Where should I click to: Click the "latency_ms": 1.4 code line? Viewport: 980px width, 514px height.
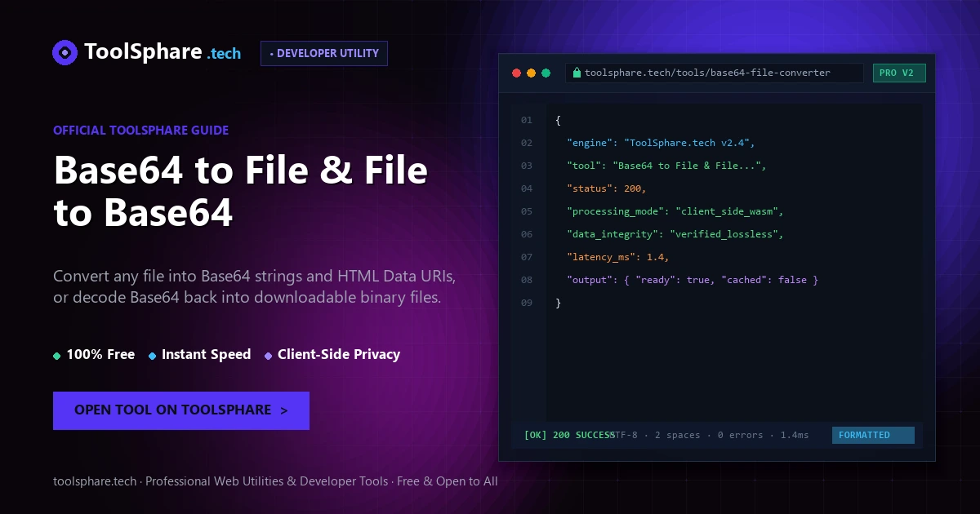(618, 257)
